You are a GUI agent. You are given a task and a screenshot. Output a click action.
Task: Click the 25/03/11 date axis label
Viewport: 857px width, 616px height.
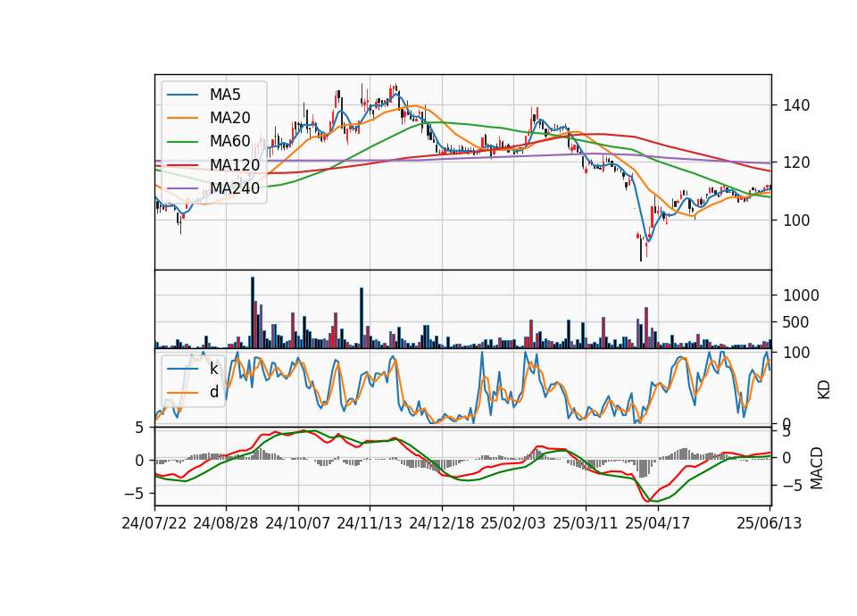click(586, 523)
